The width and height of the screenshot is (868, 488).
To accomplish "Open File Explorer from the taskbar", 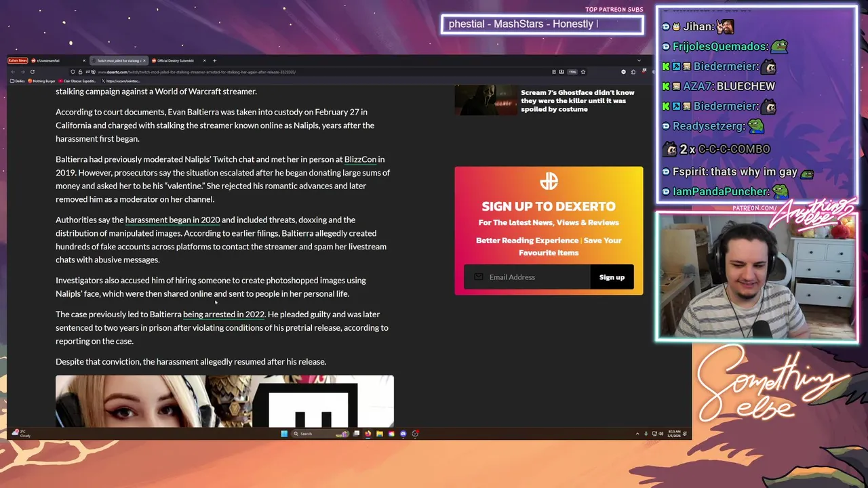I will pos(380,434).
